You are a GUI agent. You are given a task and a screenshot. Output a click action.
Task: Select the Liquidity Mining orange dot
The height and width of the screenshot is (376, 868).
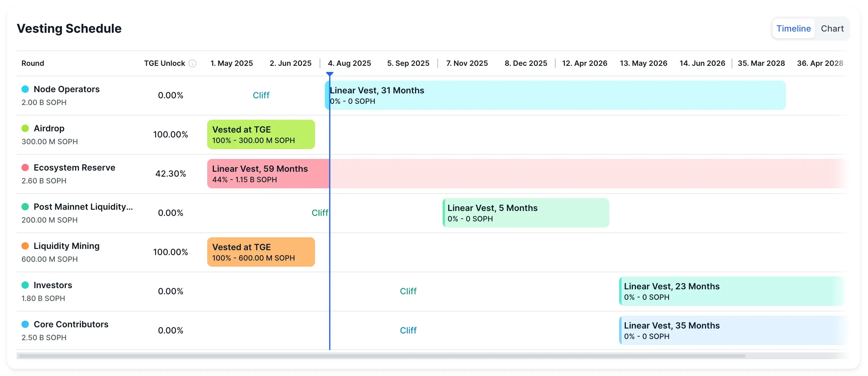coord(25,246)
